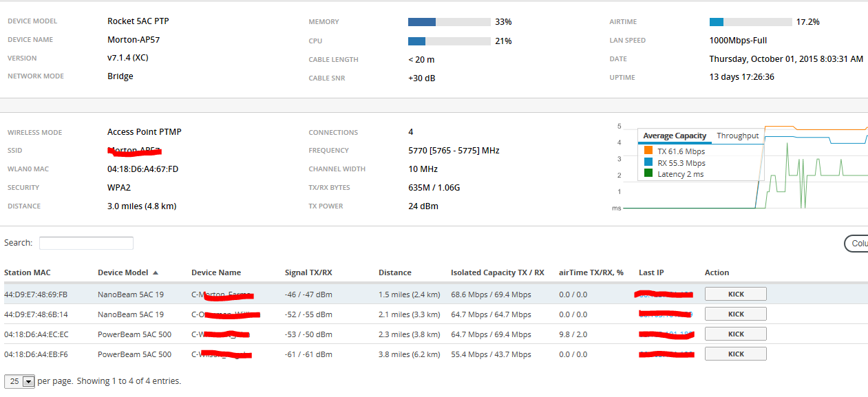
Task: Sort by Isolated Capacity TX / RX header
Action: (497, 272)
